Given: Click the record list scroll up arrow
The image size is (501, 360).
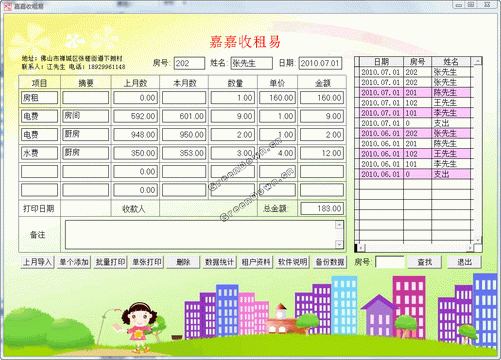Looking at the screenshot, I should (x=477, y=61).
